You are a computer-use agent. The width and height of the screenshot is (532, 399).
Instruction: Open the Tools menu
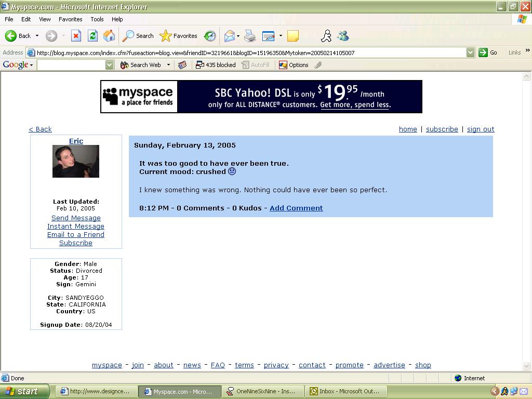click(x=97, y=19)
